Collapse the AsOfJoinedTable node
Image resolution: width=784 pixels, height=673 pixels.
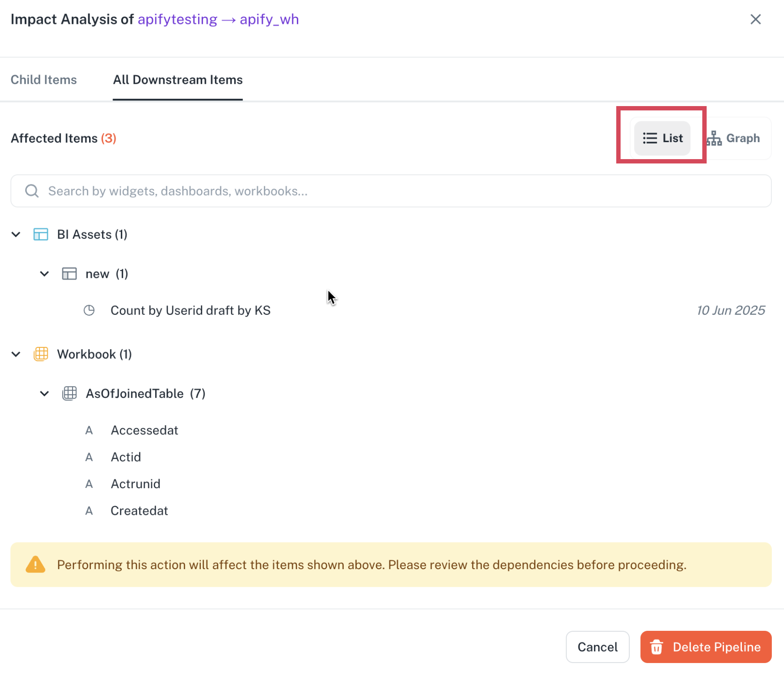(44, 393)
